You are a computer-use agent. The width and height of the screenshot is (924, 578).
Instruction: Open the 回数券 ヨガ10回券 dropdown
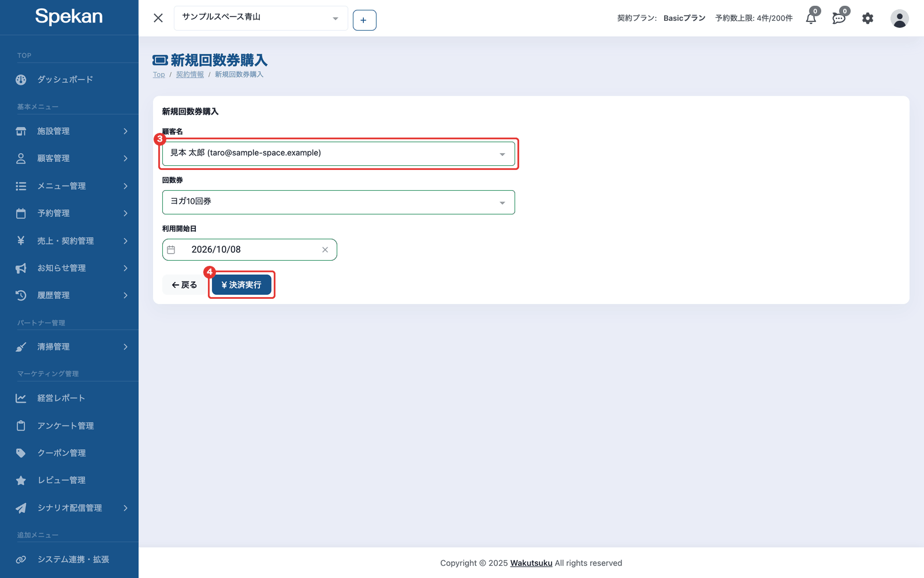tap(338, 202)
